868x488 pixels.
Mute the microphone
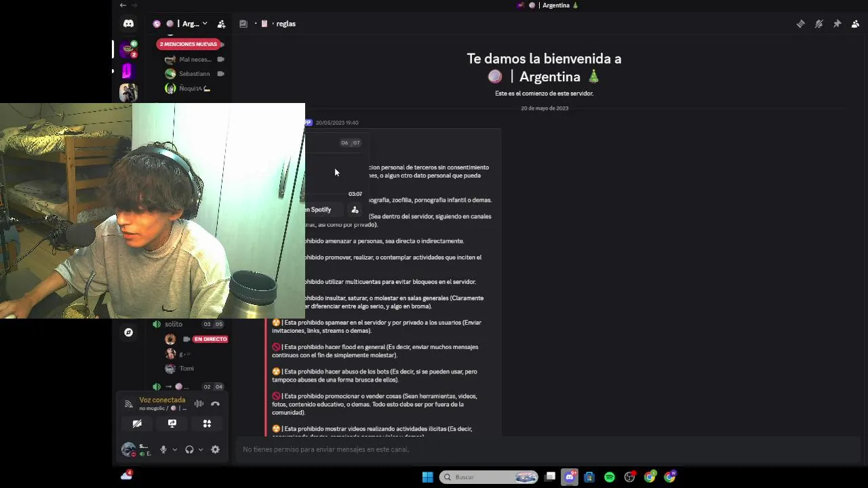[x=163, y=449]
